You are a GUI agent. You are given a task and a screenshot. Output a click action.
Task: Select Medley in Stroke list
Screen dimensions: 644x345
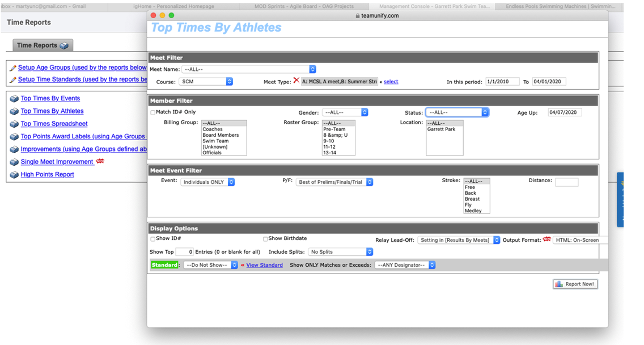coord(476,211)
